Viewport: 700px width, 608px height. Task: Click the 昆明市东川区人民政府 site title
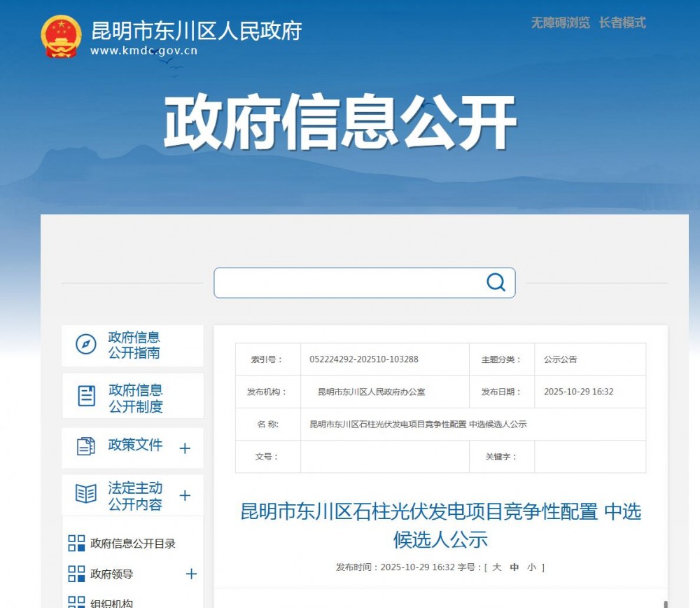coord(197,32)
